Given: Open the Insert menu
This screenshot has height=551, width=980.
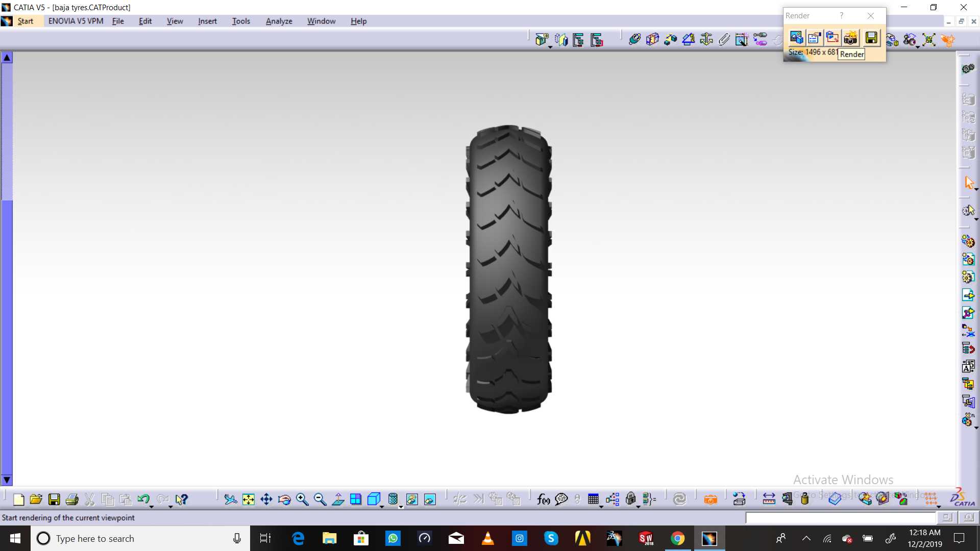Looking at the screenshot, I should (207, 21).
